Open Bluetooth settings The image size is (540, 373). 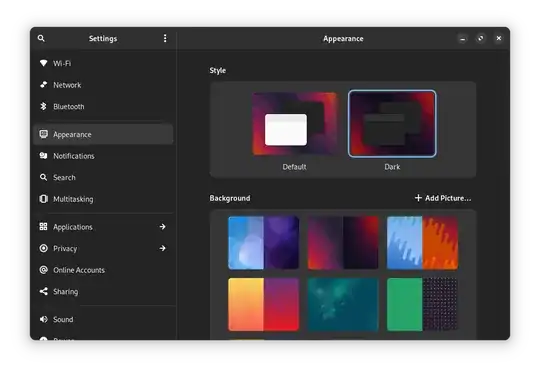(103, 106)
